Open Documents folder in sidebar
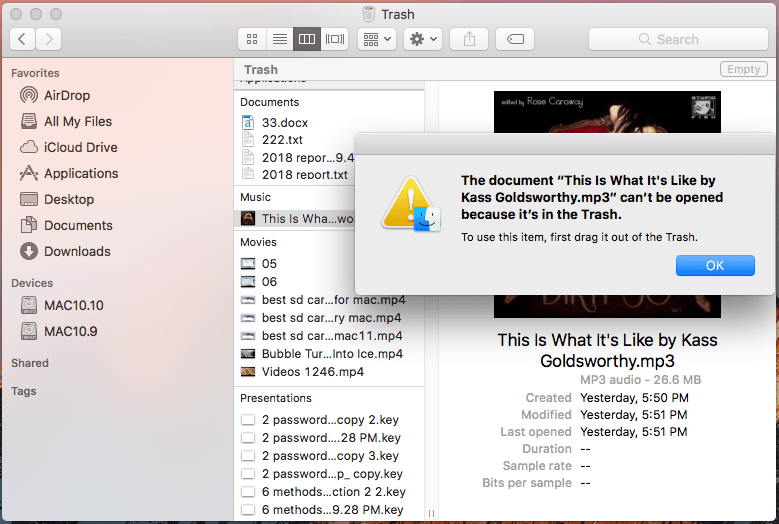 point(78,225)
